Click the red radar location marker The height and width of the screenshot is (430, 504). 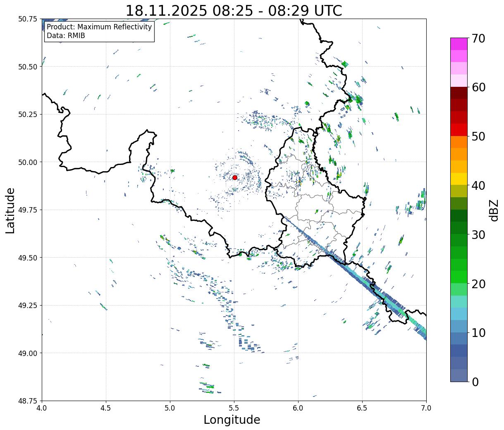click(x=235, y=177)
